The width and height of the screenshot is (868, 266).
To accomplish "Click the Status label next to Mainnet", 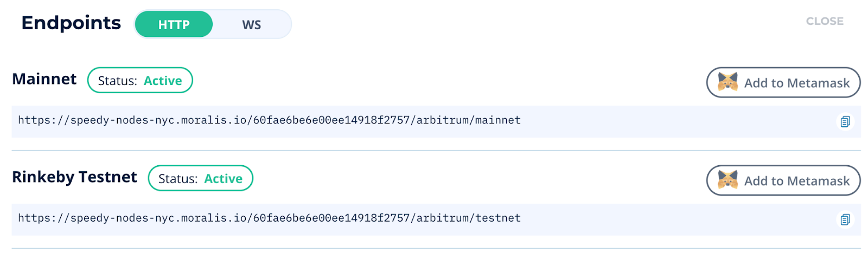I will coord(117,81).
